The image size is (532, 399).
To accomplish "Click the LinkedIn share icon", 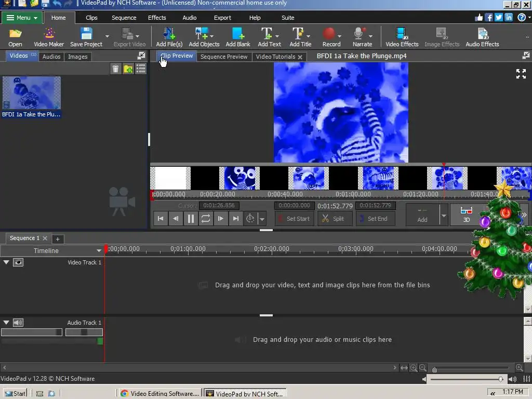I will pyautogui.click(x=509, y=17).
